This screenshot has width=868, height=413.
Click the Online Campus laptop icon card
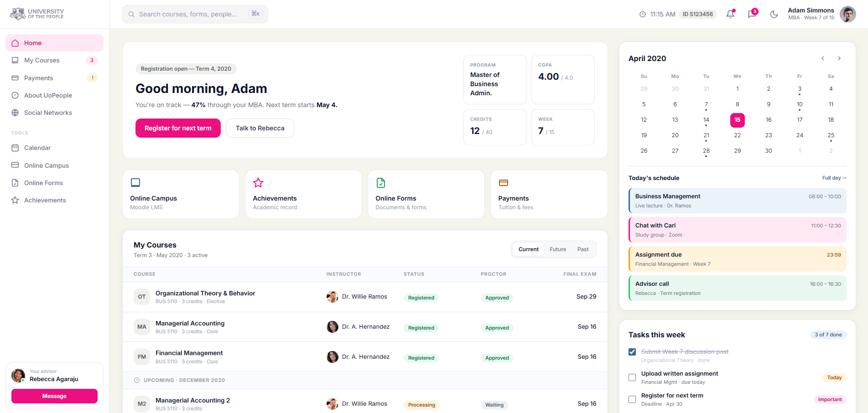[x=181, y=194]
